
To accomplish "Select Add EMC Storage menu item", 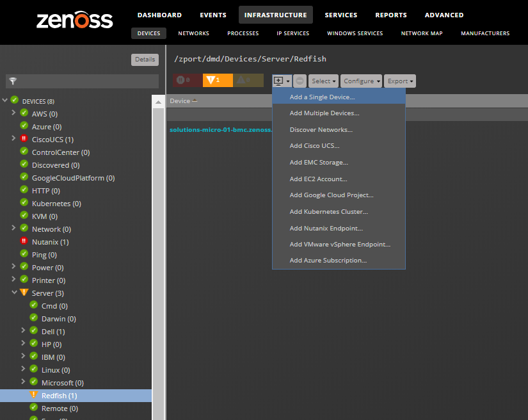I will 339,163.
